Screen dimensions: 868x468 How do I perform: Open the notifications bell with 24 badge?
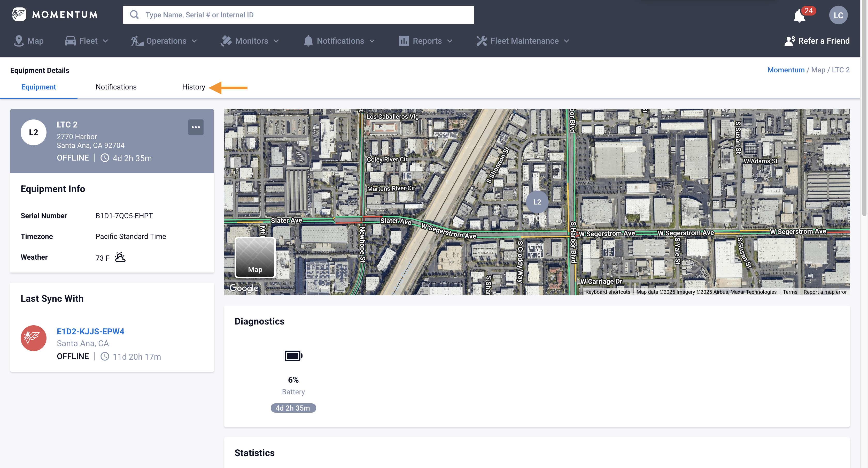799,16
